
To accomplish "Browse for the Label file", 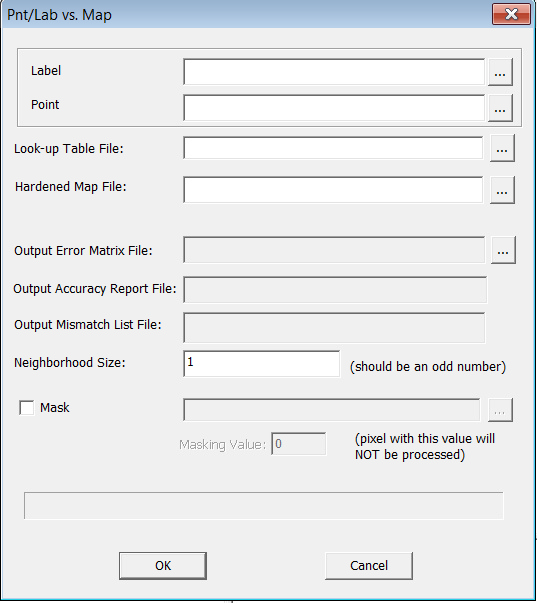I will coord(500,72).
